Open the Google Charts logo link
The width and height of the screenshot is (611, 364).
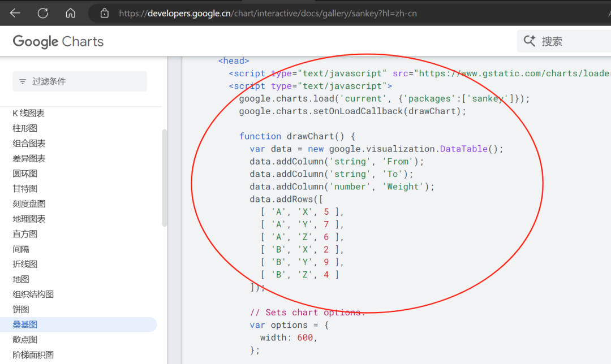(58, 41)
